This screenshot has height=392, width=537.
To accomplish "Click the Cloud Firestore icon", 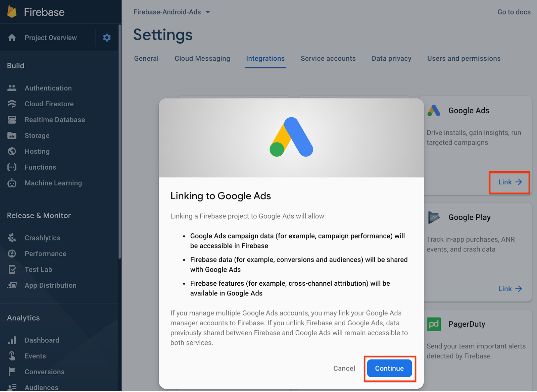I will (x=12, y=104).
